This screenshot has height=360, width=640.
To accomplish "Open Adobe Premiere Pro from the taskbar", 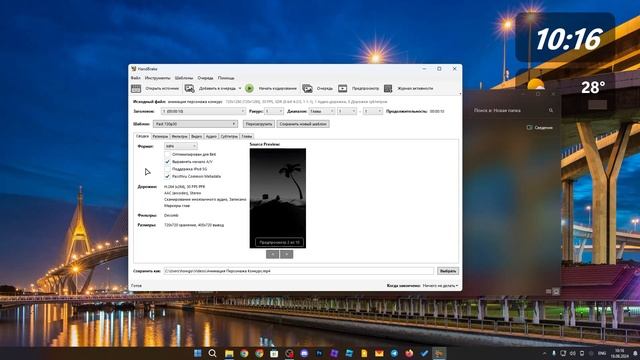I will 319,353.
